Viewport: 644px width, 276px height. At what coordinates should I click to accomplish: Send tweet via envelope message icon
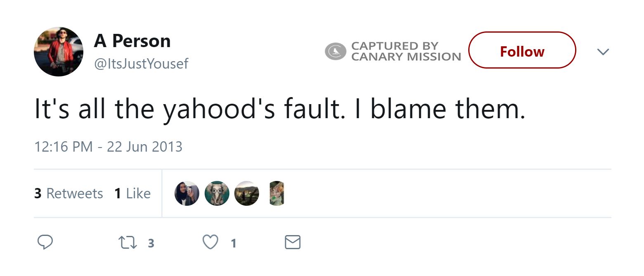(293, 243)
